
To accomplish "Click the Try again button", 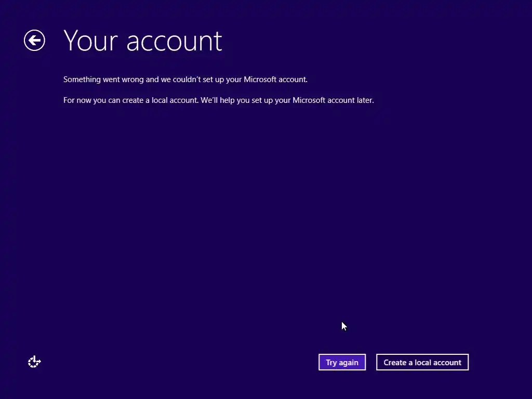I will [342, 362].
